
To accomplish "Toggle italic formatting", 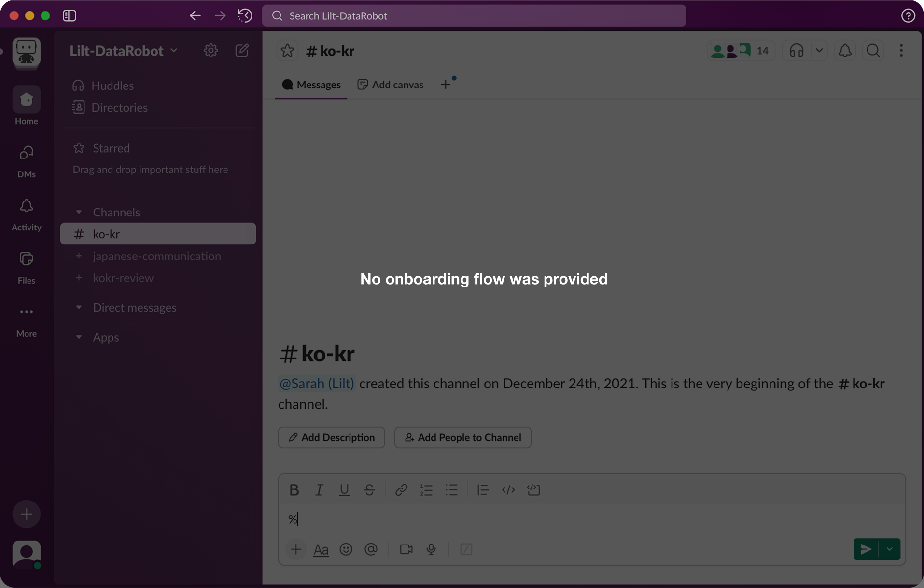I will tap(319, 490).
